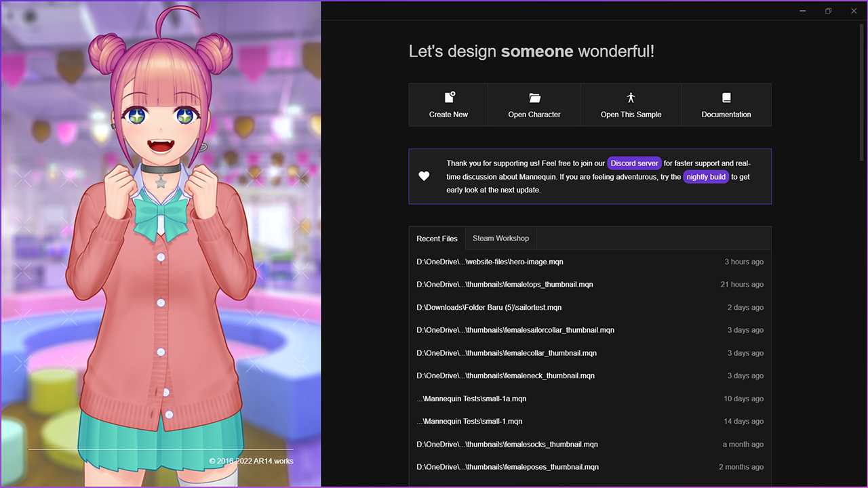
Task: Try the nightly build link
Action: 706,177
